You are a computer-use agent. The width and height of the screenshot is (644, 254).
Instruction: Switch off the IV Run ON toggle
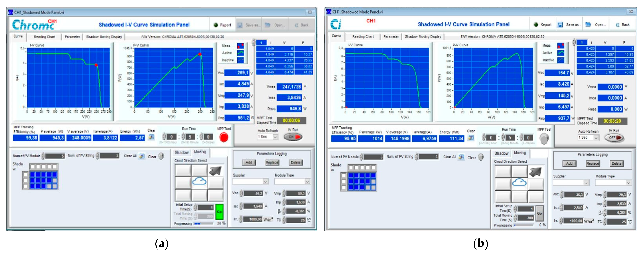(x=293, y=137)
